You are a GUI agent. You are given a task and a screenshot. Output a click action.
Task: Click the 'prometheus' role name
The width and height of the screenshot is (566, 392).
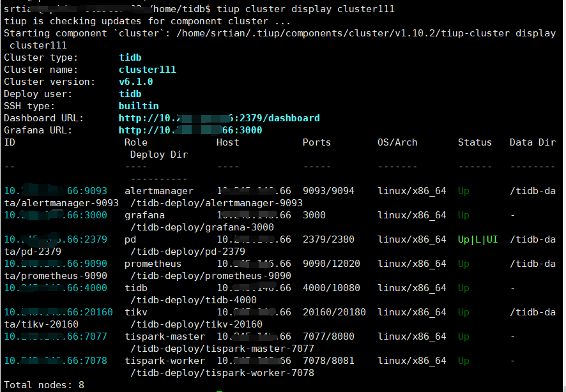(153, 264)
